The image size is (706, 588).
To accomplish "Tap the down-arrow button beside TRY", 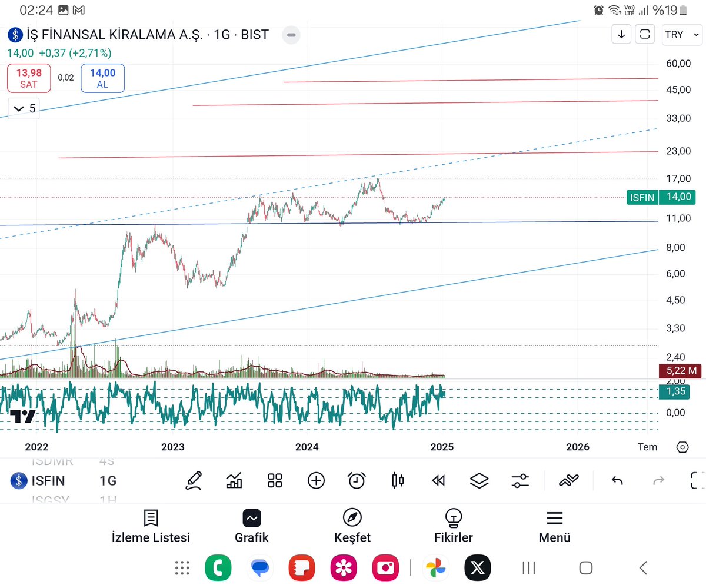I will (621, 34).
